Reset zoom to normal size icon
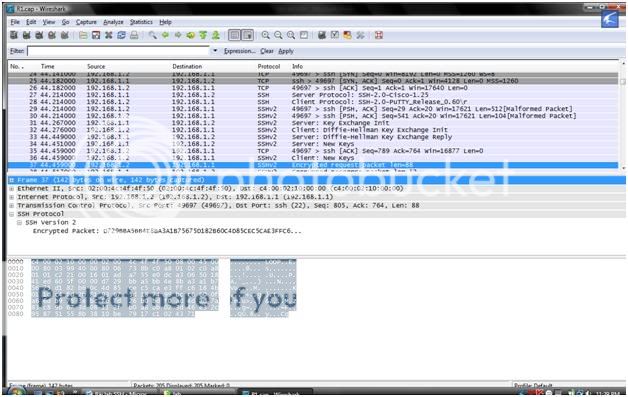The width and height of the screenshot is (628, 397). 291,35
